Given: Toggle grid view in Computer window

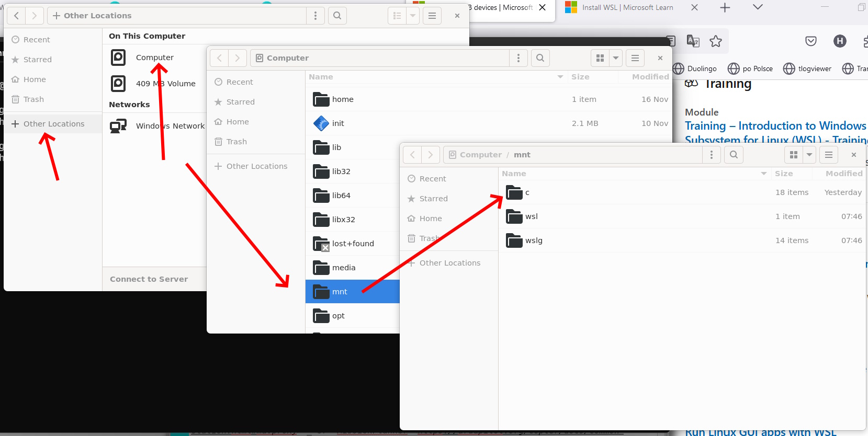Looking at the screenshot, I should (600, 58).
